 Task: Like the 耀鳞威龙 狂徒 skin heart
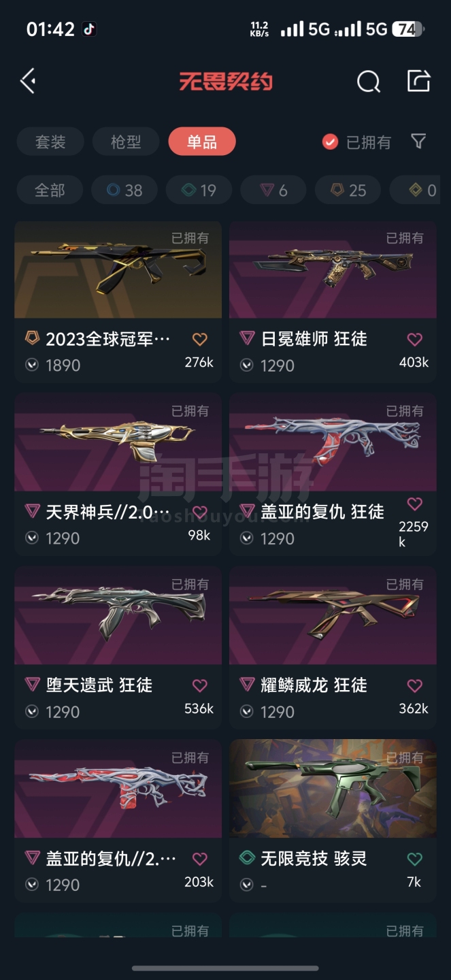(414, 685)
